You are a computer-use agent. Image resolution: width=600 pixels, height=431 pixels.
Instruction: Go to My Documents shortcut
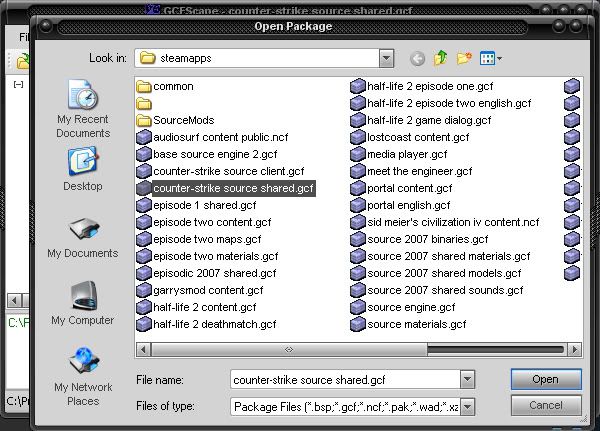(83, 237)
